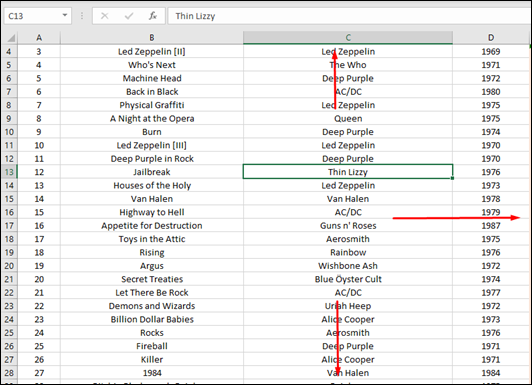
Task: Select the Back in Black cell
Action: [x=152, y=92]
